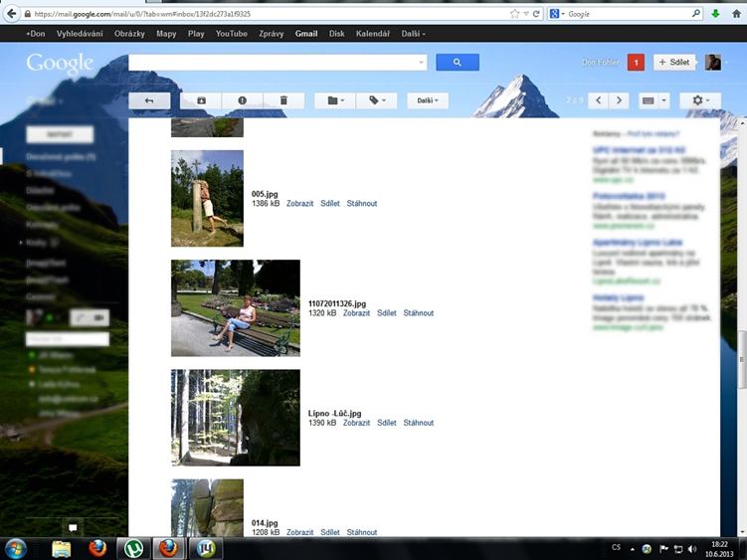The width and height of the screenshot is (747, 560).
Task: Open Firefox downloads arrow
Action: [715, 14]
